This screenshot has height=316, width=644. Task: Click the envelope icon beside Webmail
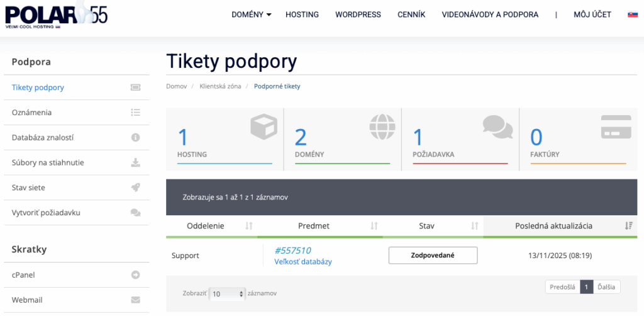(x=136, y=300)
